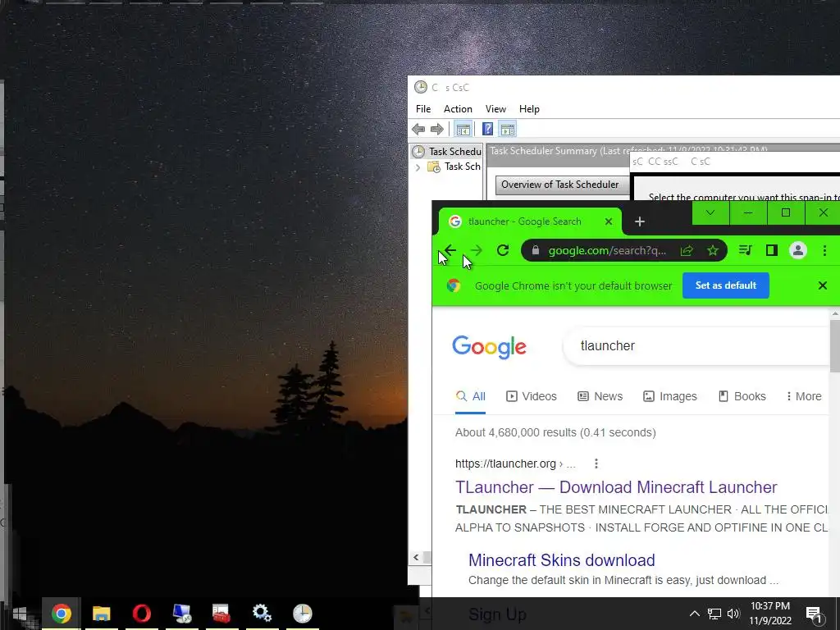
Task: Open Action menu in Task Scheduler
Action: coord(458,109)
